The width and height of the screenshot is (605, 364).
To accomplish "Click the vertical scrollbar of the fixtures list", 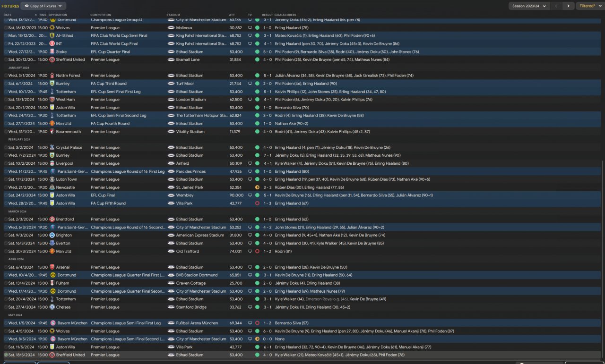I will click(x=603, y=259).
